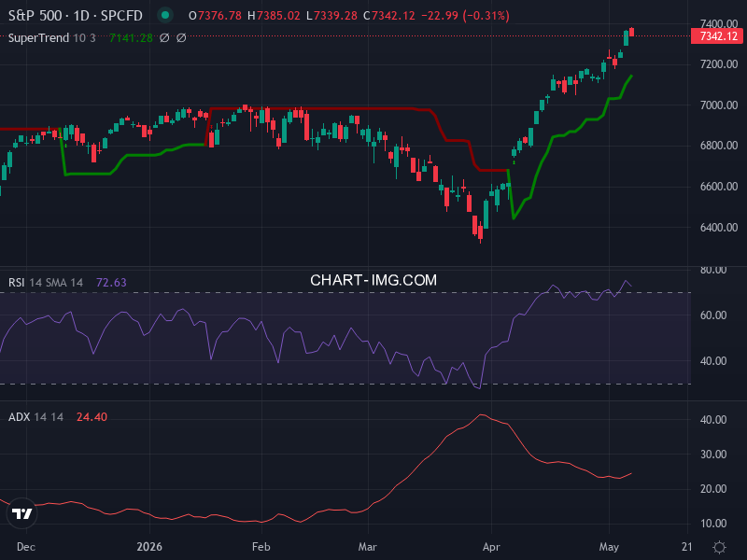Click the ADX 30.00 axis label
This screenshot has height=560, width=747.
click(713, 455)
